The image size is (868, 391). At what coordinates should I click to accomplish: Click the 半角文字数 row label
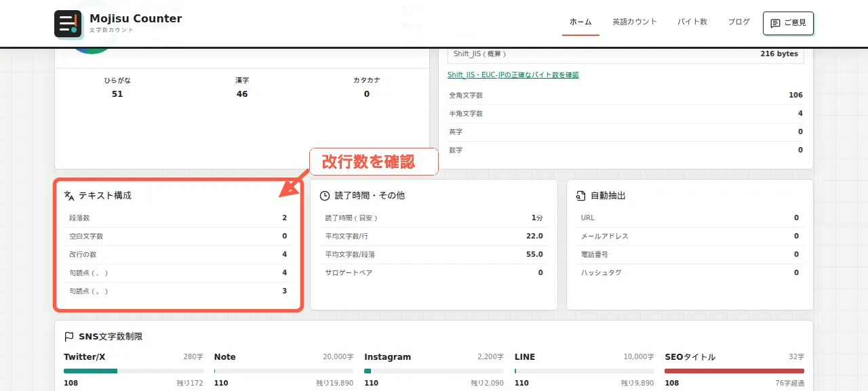pyautogui.click(x=466, y=113)
